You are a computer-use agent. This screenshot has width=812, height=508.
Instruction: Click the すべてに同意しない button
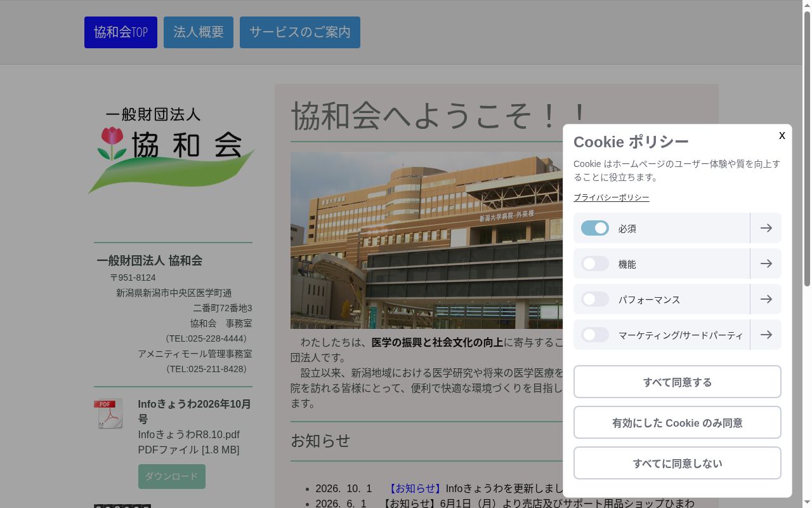tap(678, 463)
